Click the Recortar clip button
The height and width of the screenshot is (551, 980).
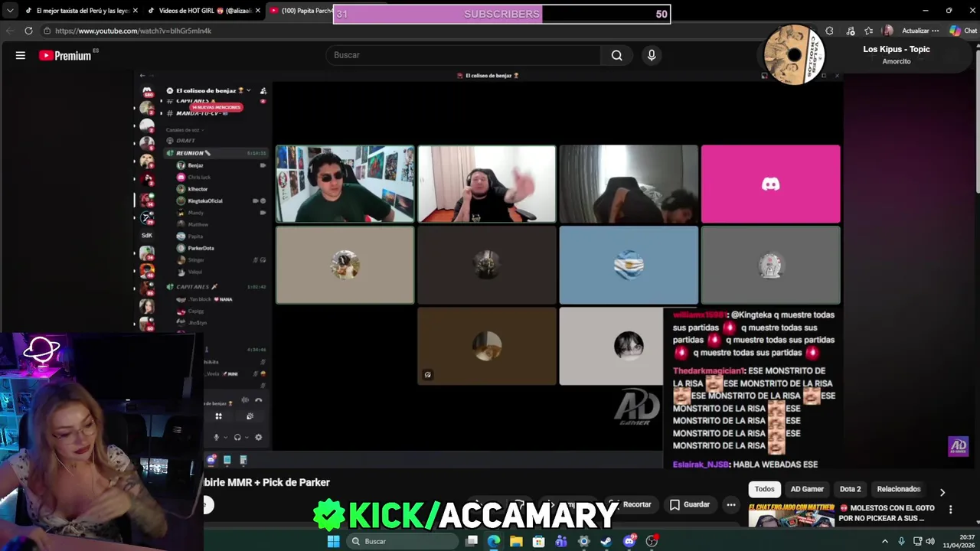pos(630,504)
